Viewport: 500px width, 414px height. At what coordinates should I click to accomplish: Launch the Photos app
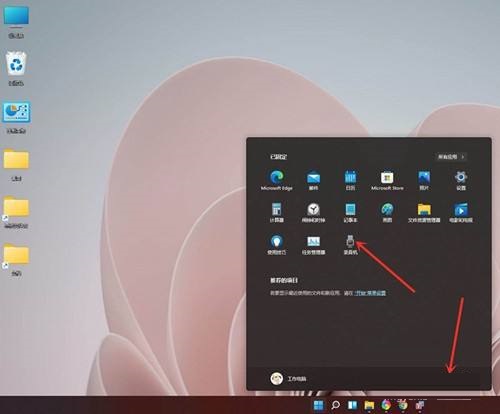(x=424, y=180)
